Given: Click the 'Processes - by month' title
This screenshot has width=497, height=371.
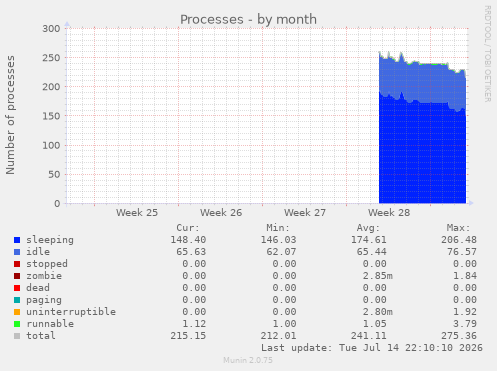Looking at the screenshot, I should pyautogui.click(x=248, y=19).
